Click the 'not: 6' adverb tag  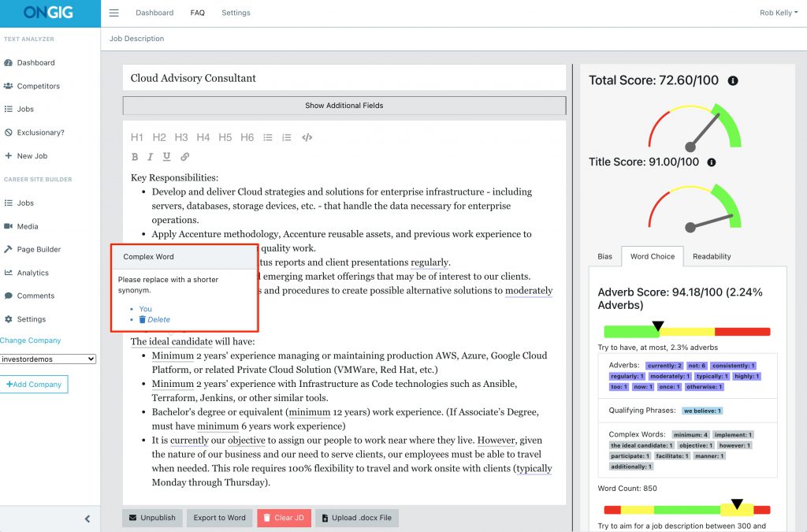point(697,366)
